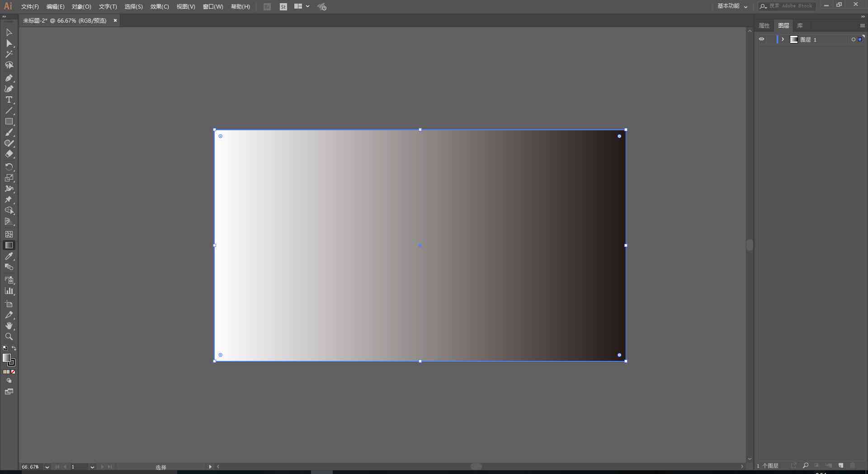The width and height of the screenshot is (868, 474).
Task: Open the 效果(C) menu
Action: 160,7
